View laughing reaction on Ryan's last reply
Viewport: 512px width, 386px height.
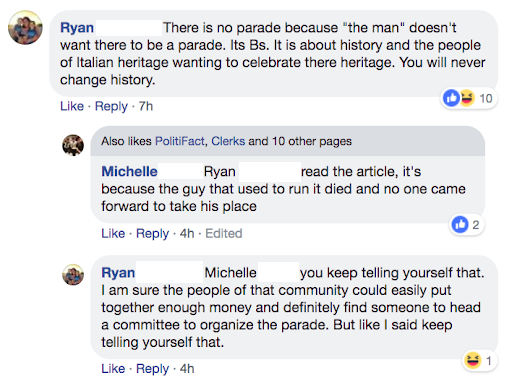473,361
